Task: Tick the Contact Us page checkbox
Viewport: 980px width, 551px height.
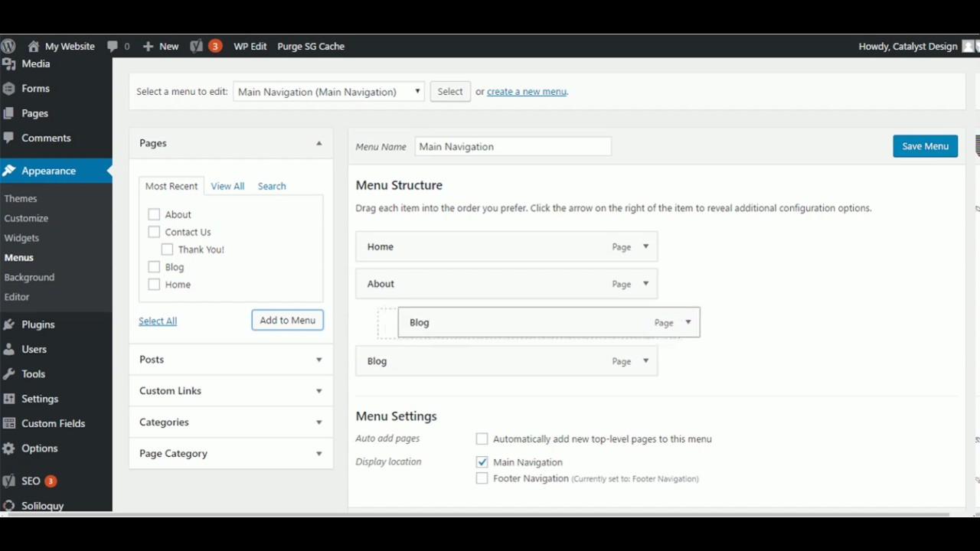Action: click(x=154, y=232)
